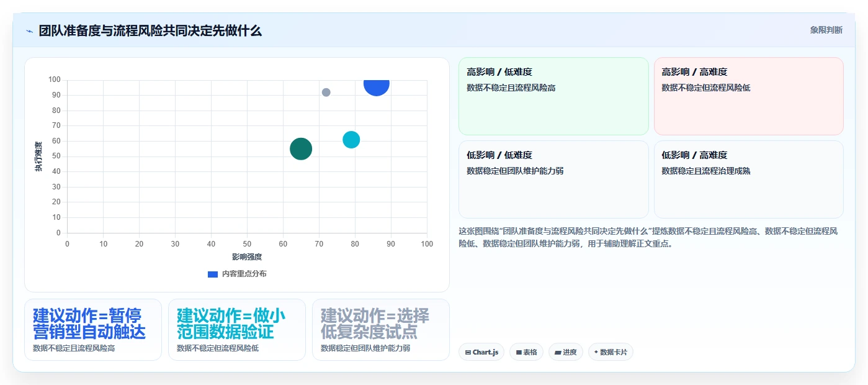
Task: Select the small gray bubble in the chart
Action: click(326, 92)
